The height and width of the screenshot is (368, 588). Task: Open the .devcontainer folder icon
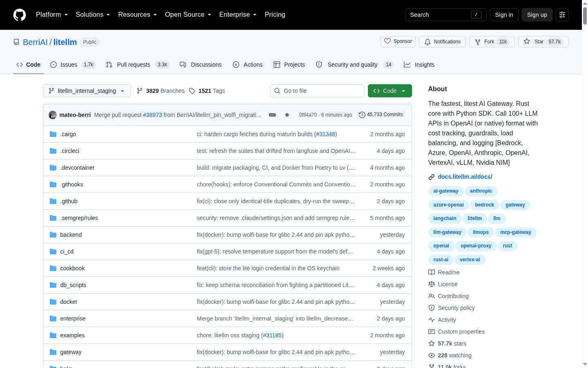pos(53,168)
